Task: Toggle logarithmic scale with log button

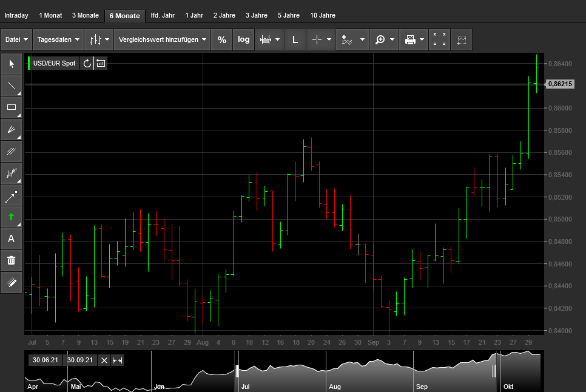Action: coord(243,39)
